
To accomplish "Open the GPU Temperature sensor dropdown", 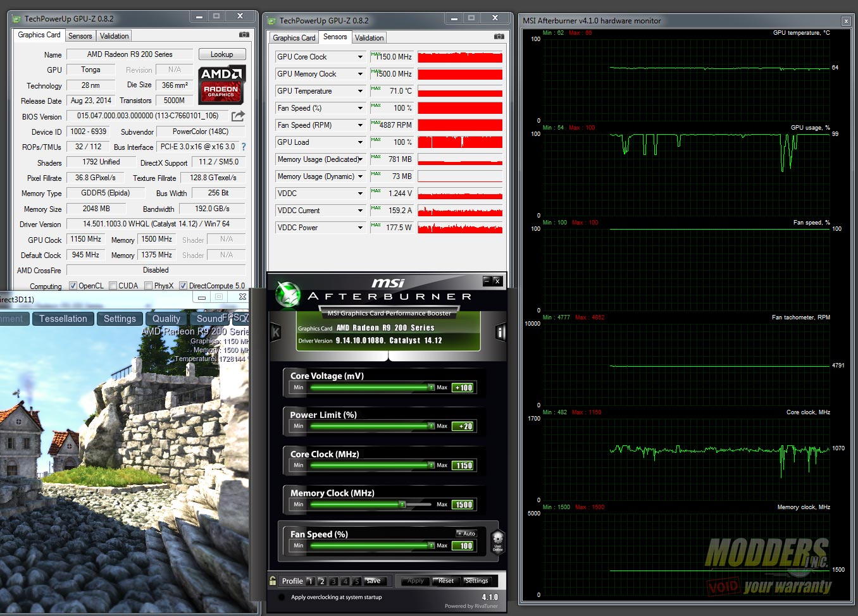I will click(360, 91).
